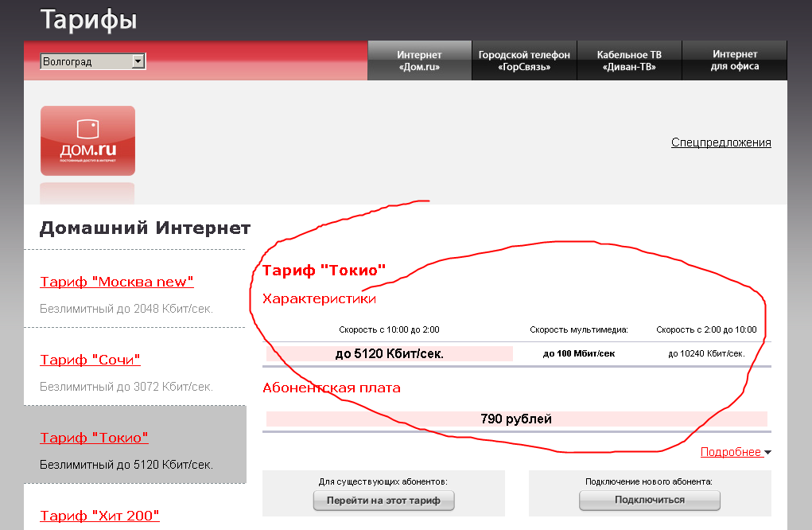Click the 790 рублей price row

tap(516, 419)
